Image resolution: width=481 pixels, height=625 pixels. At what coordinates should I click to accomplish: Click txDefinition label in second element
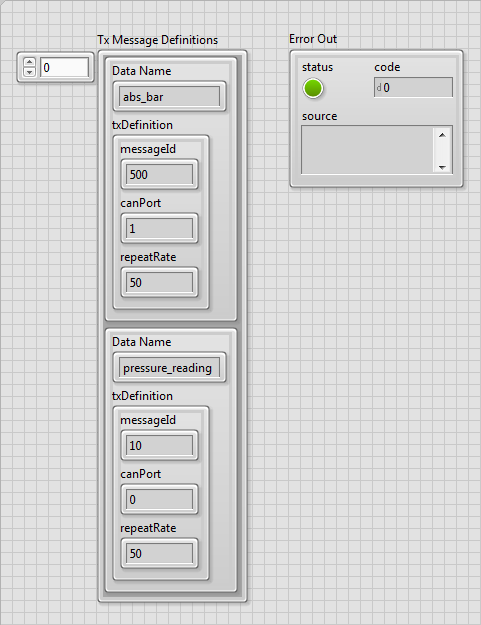142,396
